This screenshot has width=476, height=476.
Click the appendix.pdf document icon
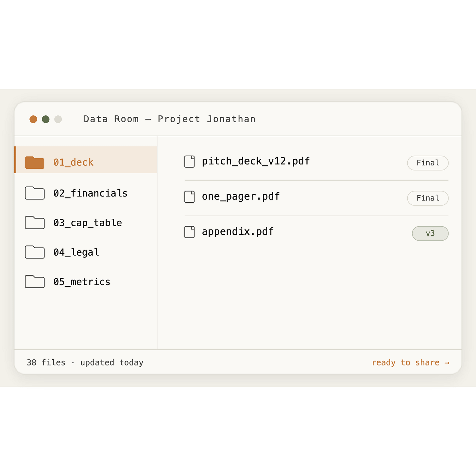point(190,232)
